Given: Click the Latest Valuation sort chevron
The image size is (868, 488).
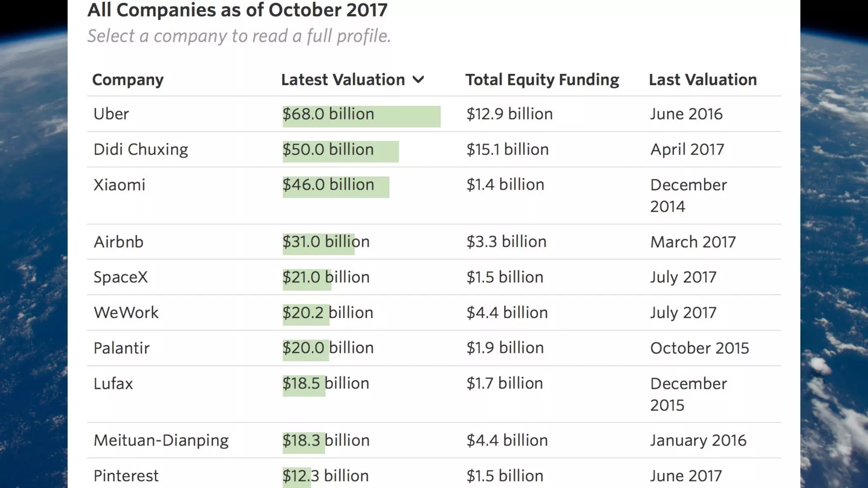Looking at the screenshot, I should (418, 80).
